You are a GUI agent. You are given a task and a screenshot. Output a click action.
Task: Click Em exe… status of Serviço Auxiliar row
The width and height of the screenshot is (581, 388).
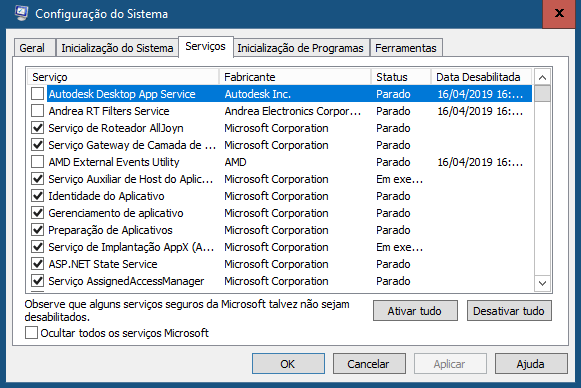pos(399,179)
